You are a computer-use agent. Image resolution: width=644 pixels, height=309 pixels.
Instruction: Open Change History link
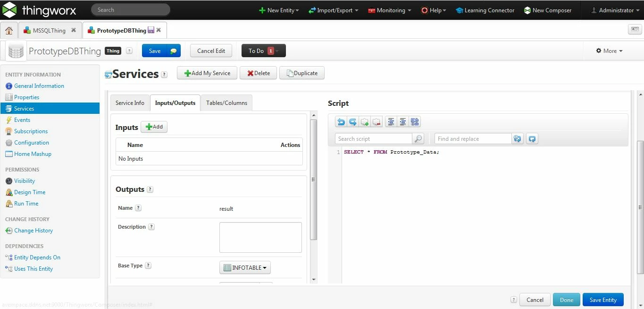[33, 231]
